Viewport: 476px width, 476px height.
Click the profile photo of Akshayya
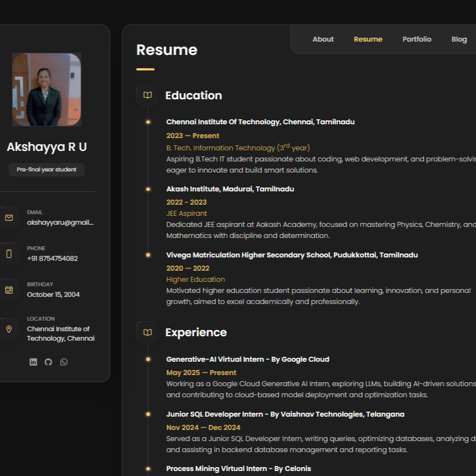[47, 89]
